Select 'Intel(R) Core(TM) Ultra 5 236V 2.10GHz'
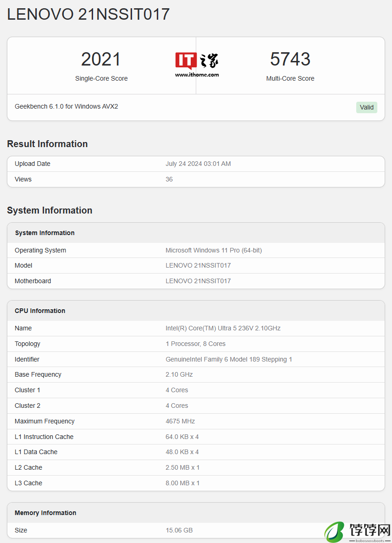The image size is (392, 543). 223,328
